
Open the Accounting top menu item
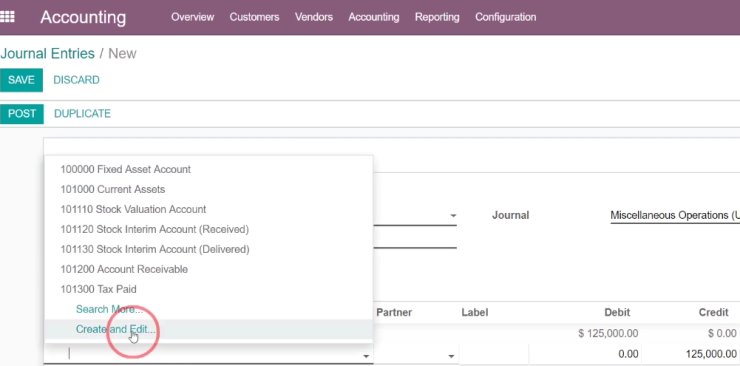(x=374, y=17)
